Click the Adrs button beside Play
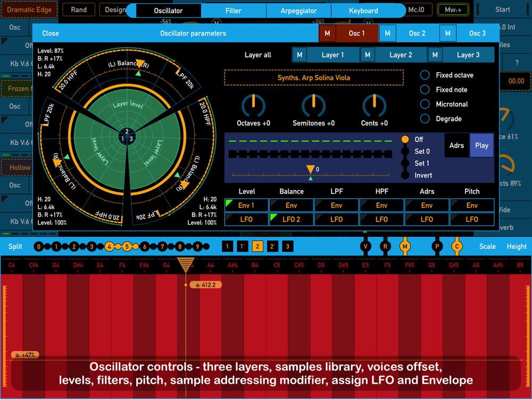Image resolution: width=532 pixels, height=399 pixels. pos(456,145)
